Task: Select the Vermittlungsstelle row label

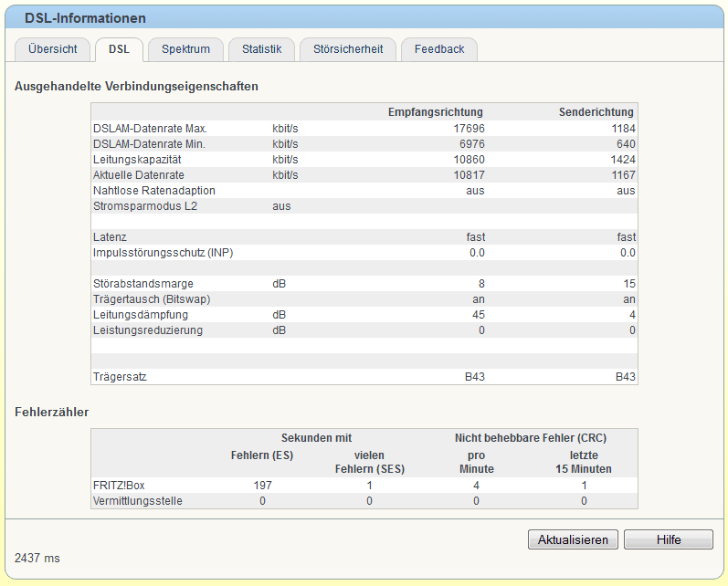Action: coord(137,501)
